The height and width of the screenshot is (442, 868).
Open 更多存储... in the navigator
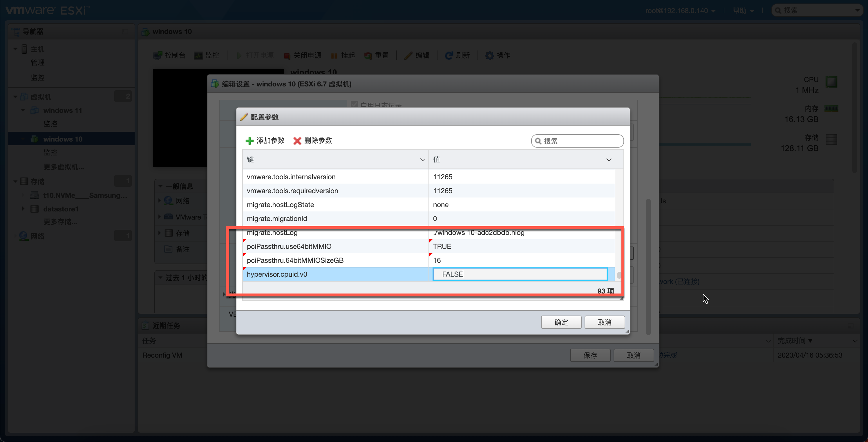click(60, 222)
